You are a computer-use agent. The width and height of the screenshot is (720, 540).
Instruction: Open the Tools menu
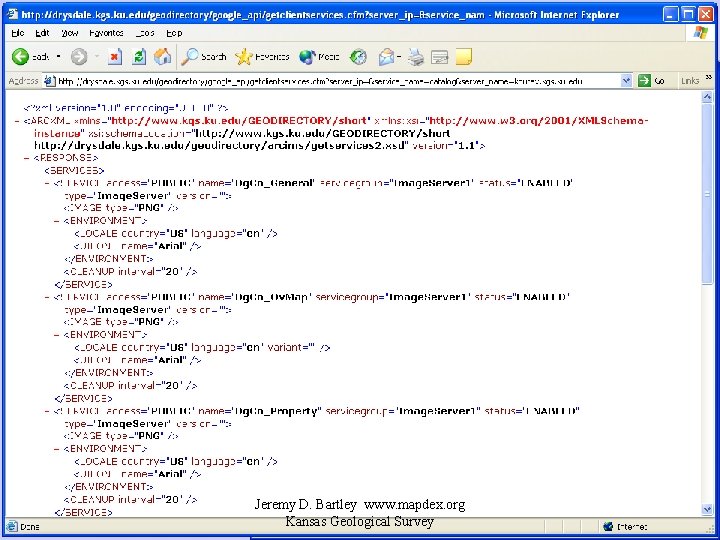(x=145, y=33)
